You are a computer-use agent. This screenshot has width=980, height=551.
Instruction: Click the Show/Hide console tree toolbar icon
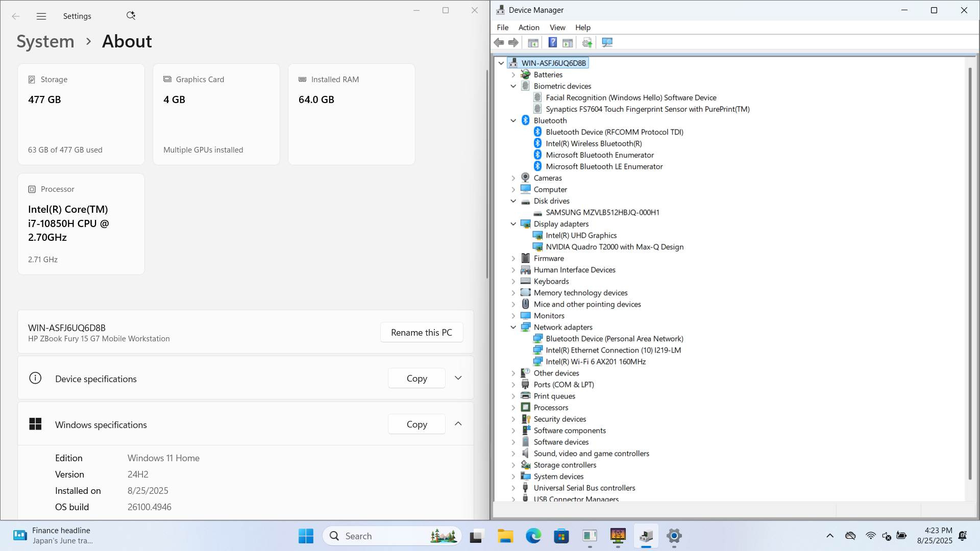click(x=533, y=43)
